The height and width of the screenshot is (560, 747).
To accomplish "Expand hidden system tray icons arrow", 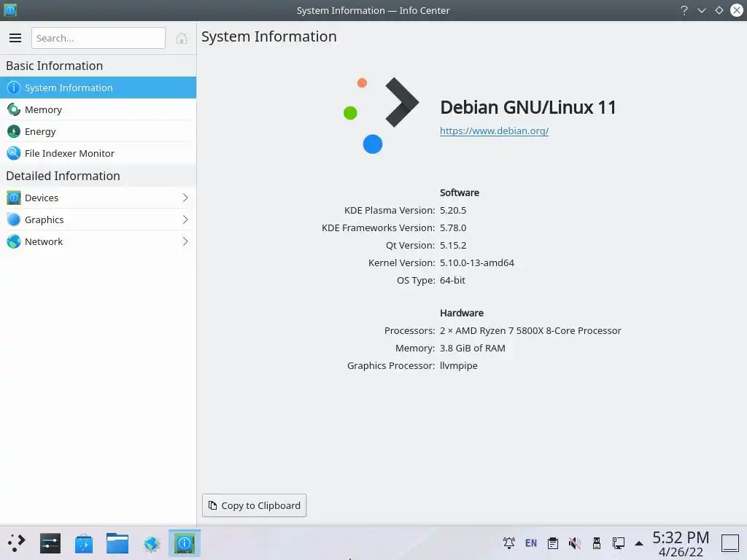I will click(639, 543).
